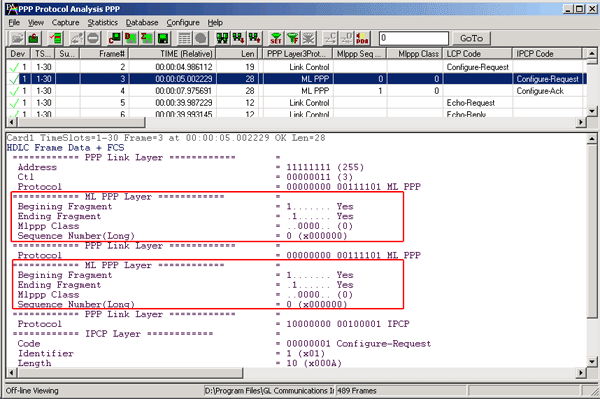Click the 'HDLC Frame Data + FCS' line
Viewport: 600px width, 399px height.
[x=65, y=148]
